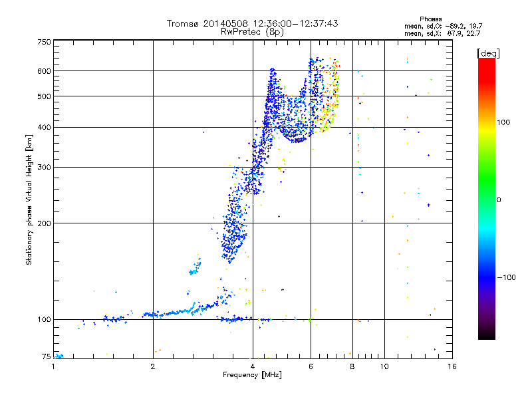Click the x-axis tick label '4'
Image resolution: width=532 pixels, height=399 pixels.
pyautogui.click(x=253, y=366)
